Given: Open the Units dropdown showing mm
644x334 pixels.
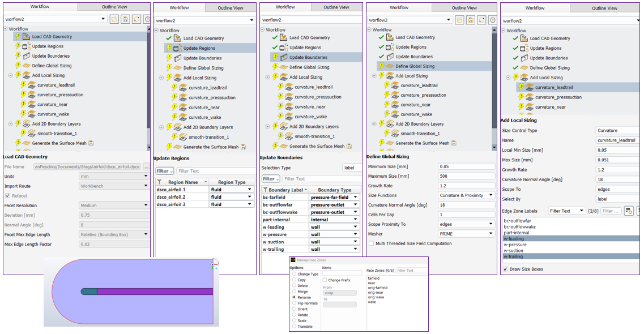Looking at the screenshot, I should click(x=114, y=177).
